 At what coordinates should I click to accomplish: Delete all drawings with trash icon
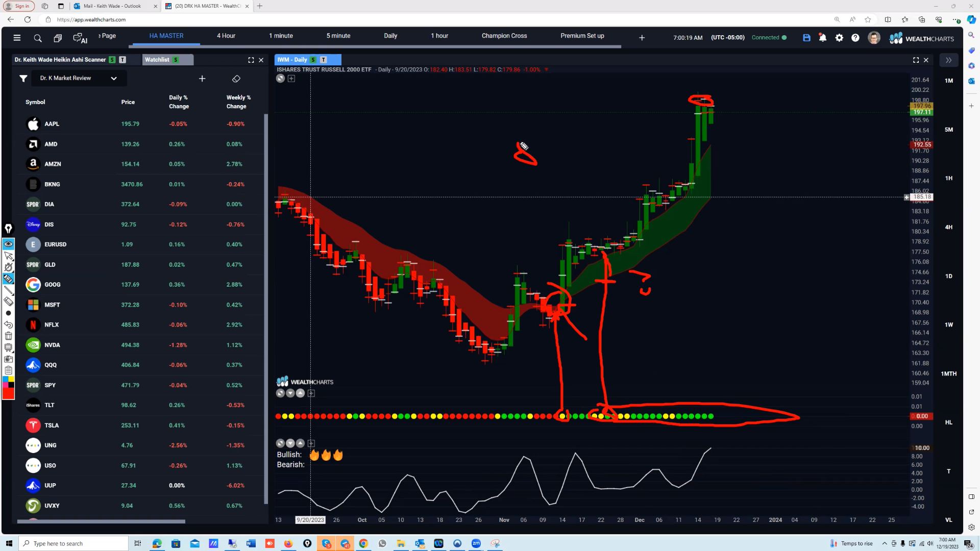point(8,336)
